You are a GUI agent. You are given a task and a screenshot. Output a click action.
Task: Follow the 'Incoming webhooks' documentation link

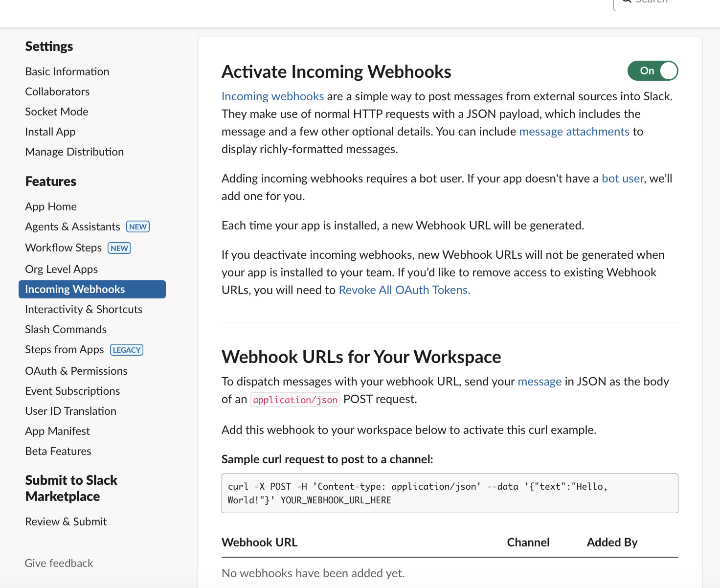pos(272,96)
